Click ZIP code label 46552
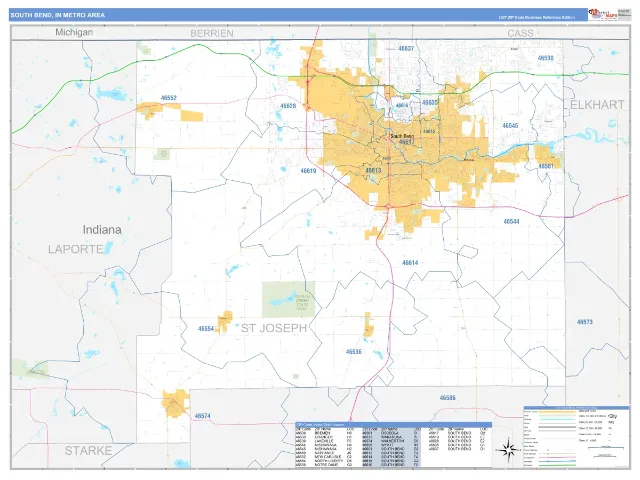The image size is (640, 480). tap(169, 98)
